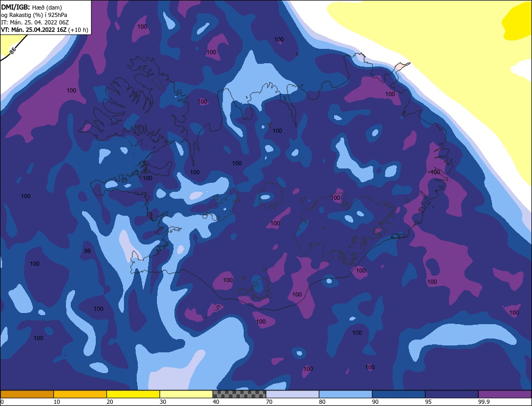
Task: Click the 'DMI/IGB: Hæð (dam)' title line
Action: click(x=31, y=7)
